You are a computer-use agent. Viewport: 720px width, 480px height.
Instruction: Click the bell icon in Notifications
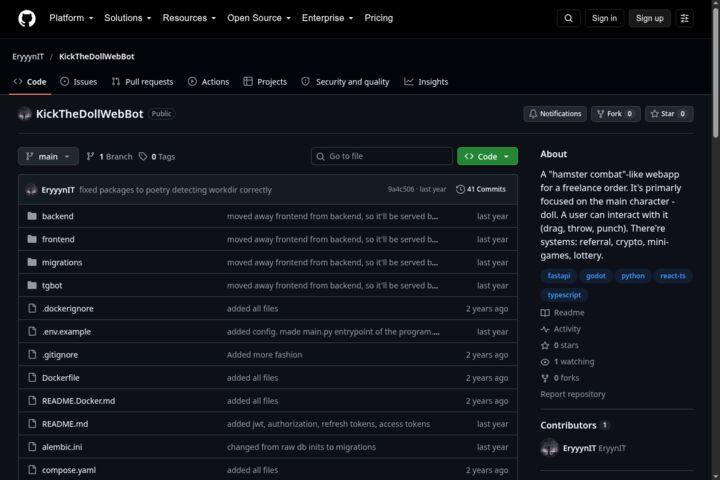point(533,113)
